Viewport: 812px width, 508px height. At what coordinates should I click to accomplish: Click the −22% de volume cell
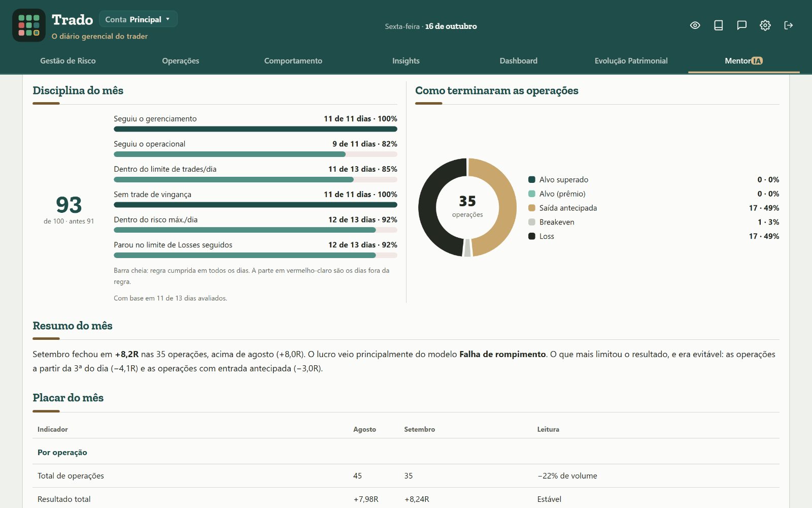567,476
